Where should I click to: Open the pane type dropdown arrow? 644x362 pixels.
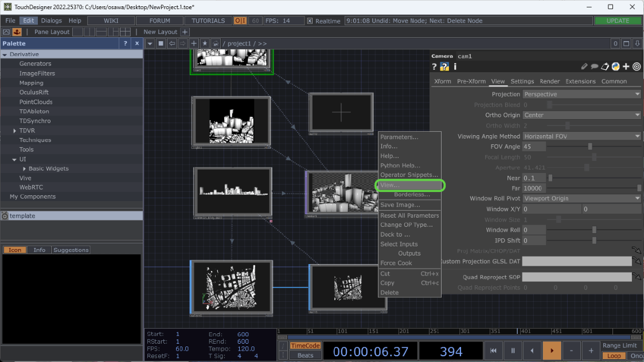(150, 43)
